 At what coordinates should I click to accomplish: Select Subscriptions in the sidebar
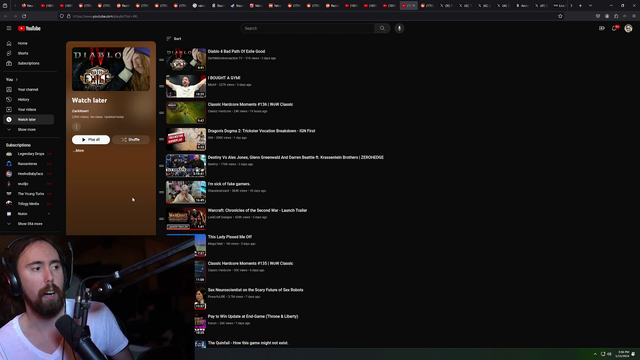[x=29, y=63]
